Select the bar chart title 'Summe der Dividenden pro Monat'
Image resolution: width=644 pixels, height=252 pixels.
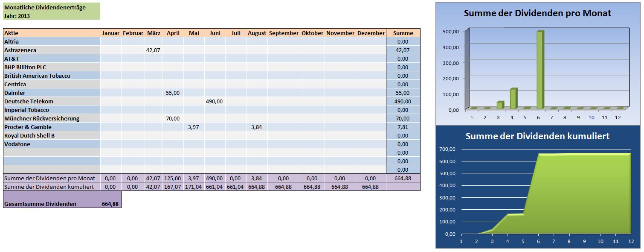tap(537, 13)
